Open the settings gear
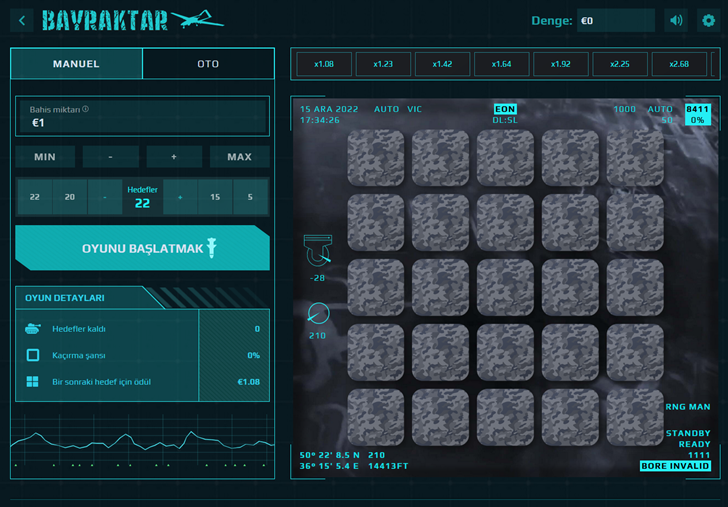The width and height of the screenshot is (728, 507). click(708, 20)
